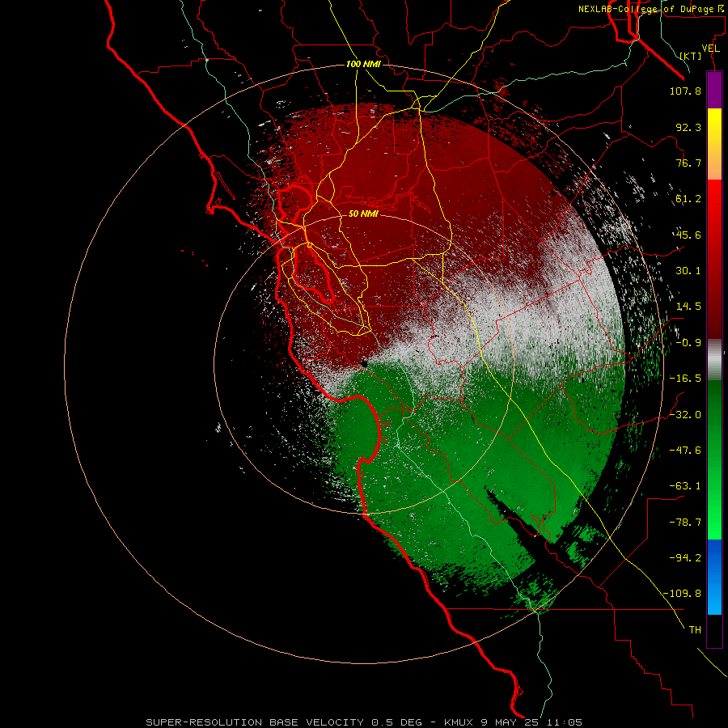Click the 14.5 velocity scale value
The image size is (728, 728).
(x=688, y=307)
